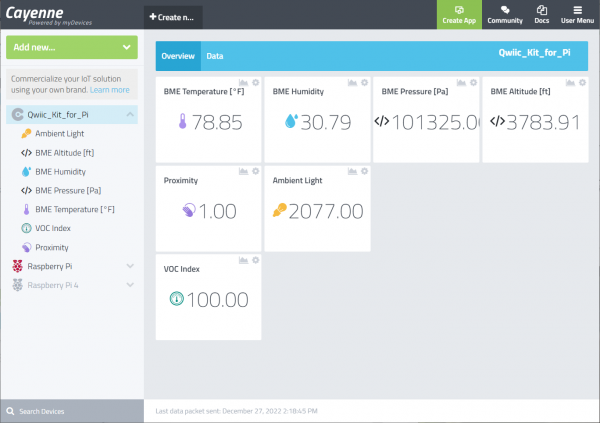Switch to the Overview tab
This screenshot has height=423, width=600.
pos(178,56)
